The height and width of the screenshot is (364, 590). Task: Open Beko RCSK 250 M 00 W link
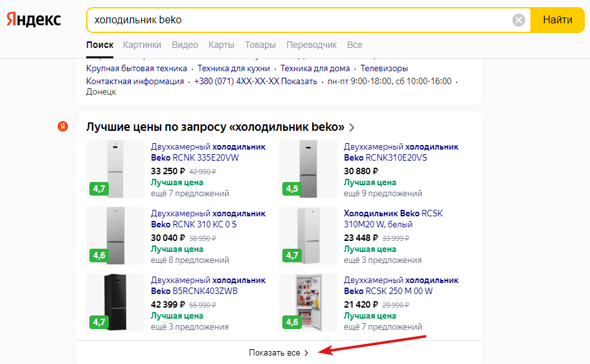pos(401,286)
